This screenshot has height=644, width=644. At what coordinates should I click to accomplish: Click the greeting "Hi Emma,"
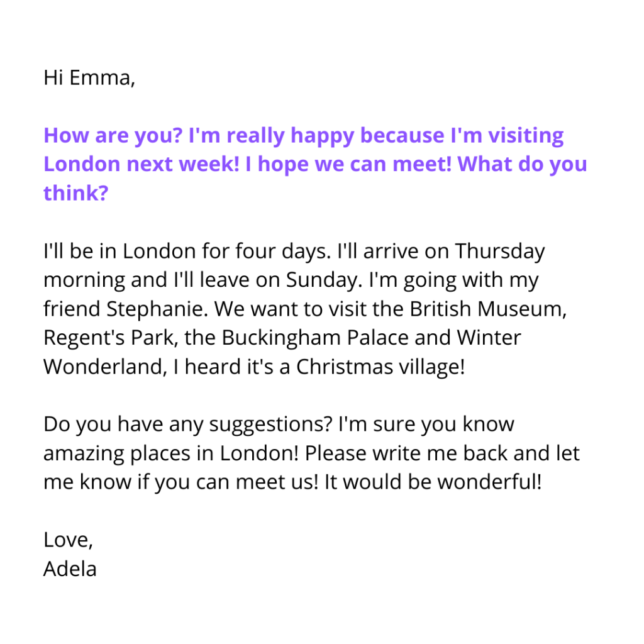(x=89, y=78)
